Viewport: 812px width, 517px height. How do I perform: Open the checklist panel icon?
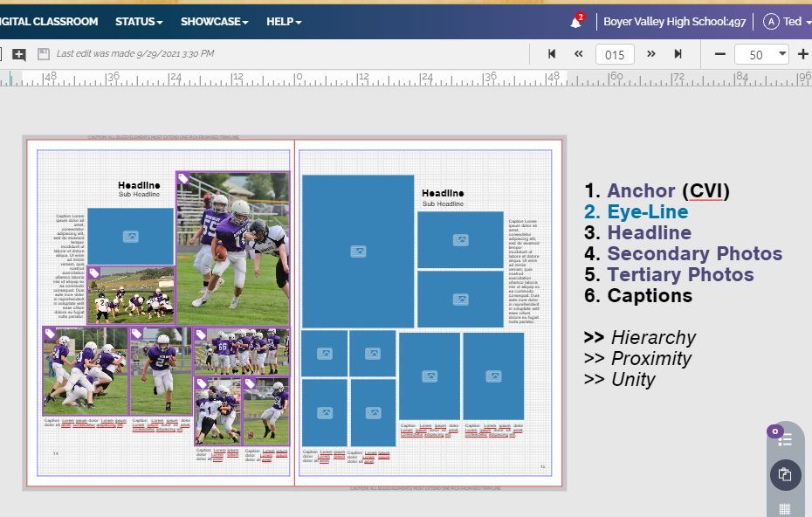(784, 439)
